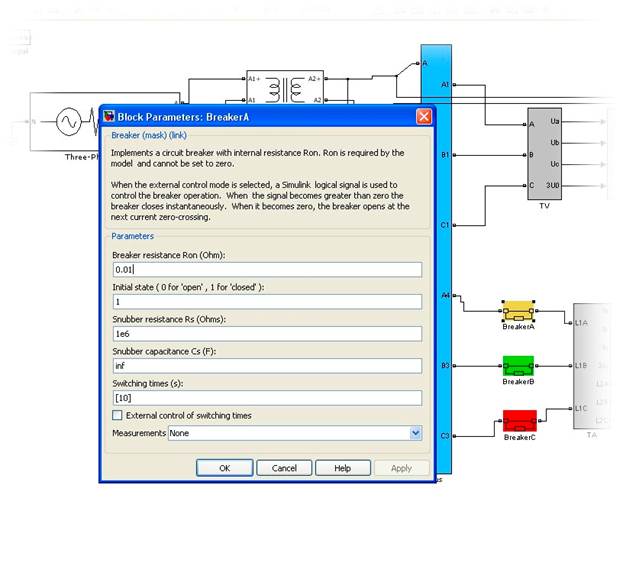
Task: Click the L1A port on TA block
Action: pyautogui.click(x=581, y=323)
